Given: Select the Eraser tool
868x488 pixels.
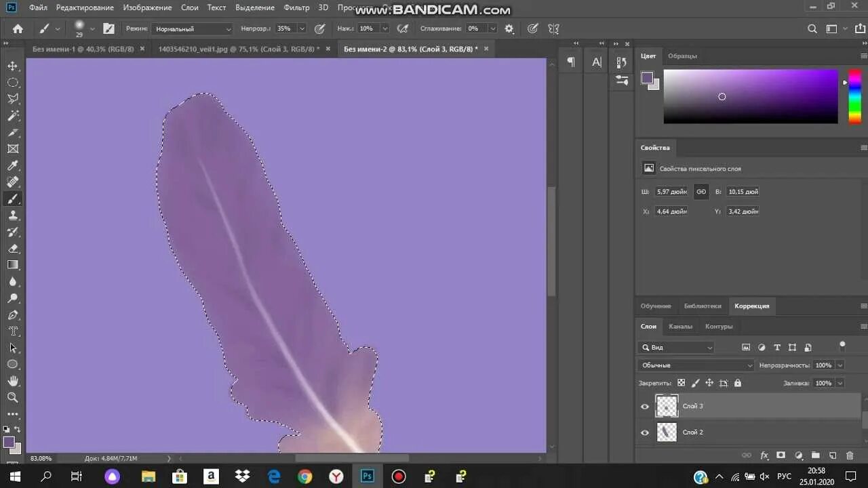Looking at the screenshot, I should tap(13, 249).
